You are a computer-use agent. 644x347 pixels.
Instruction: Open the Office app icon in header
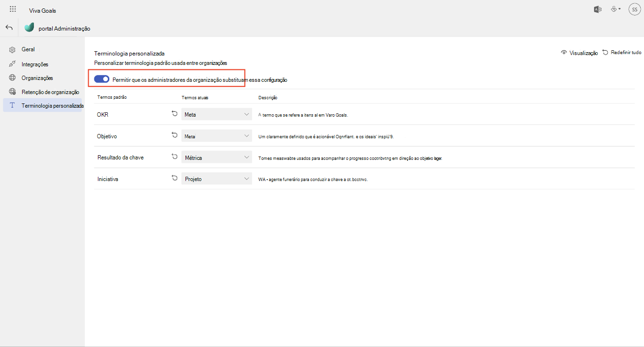tap(598, 9)
